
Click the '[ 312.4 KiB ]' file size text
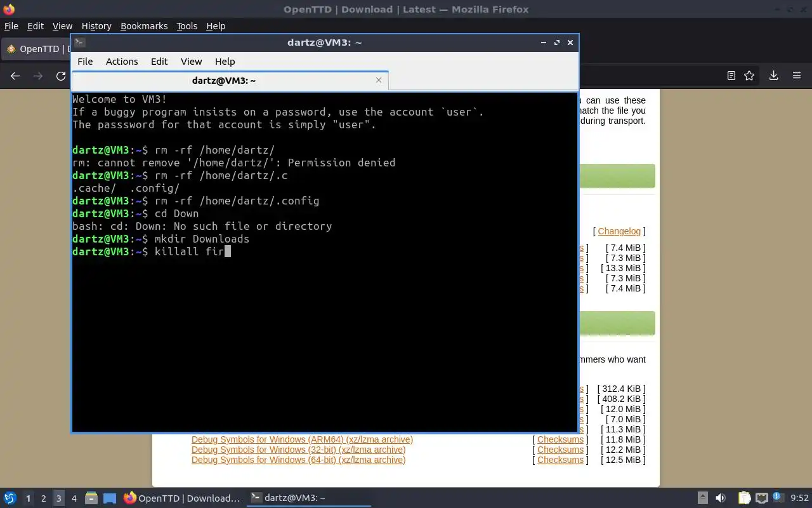pyautogui.click(x=621, y=389)
